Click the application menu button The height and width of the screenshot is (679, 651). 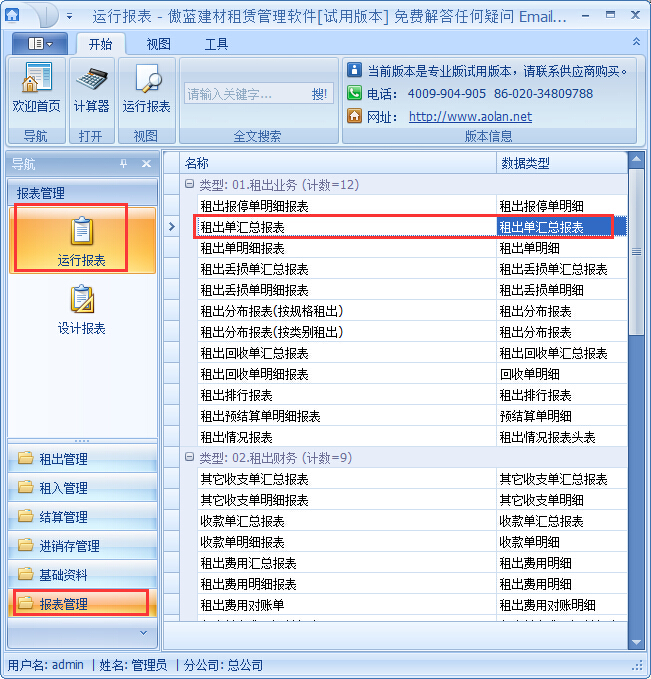coord(41,44)
